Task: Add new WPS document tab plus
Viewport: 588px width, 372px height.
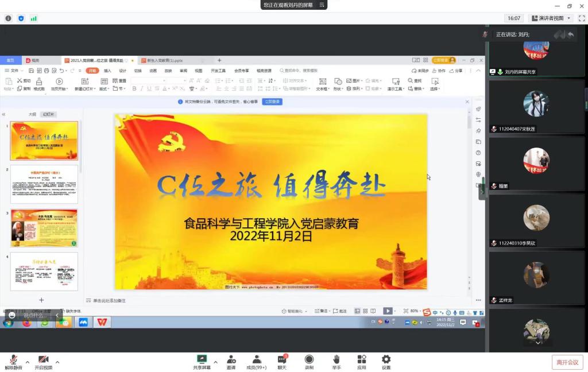Action: click(219, 60)
